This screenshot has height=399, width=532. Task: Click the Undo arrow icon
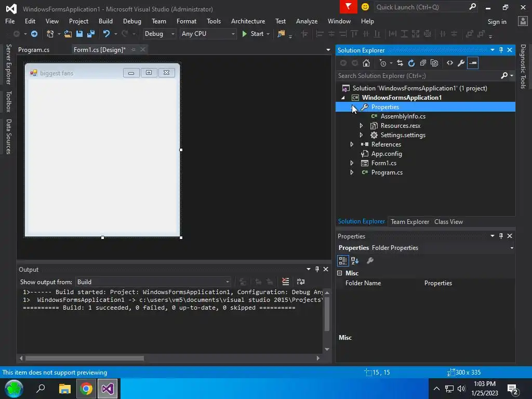pos(107,34)
